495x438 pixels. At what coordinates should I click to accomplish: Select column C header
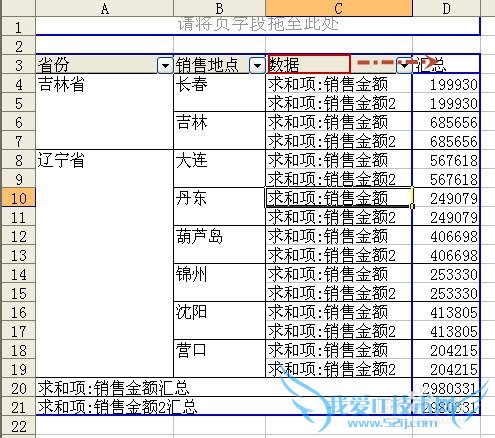point(339,8)
